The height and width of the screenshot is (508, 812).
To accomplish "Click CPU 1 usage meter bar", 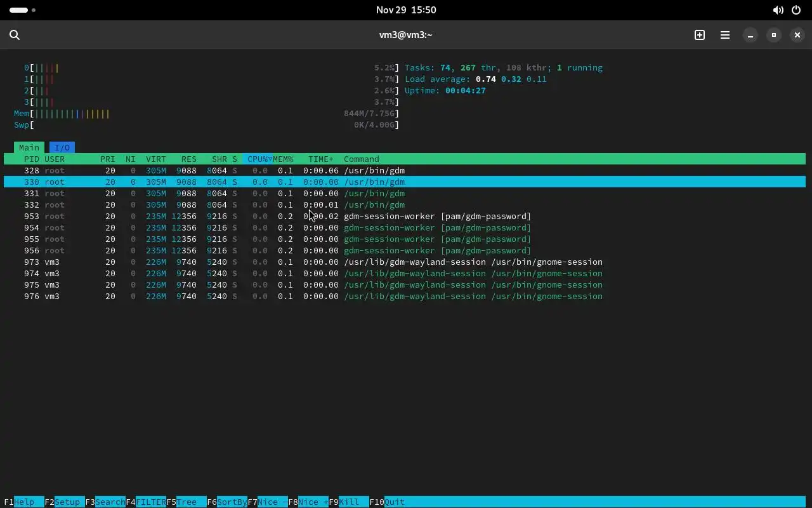I will pyautogui.click(x=212, y=79).
